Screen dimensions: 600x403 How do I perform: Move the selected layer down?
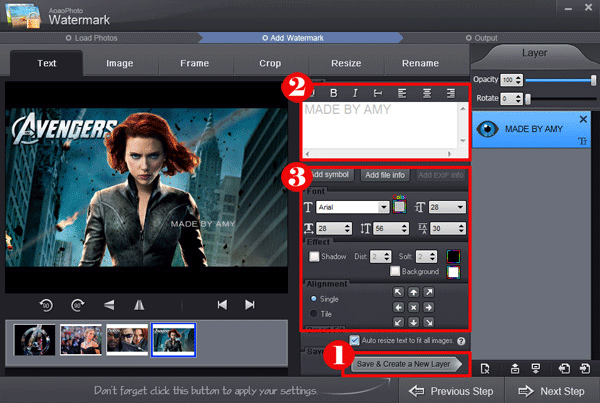pos(536,369)
